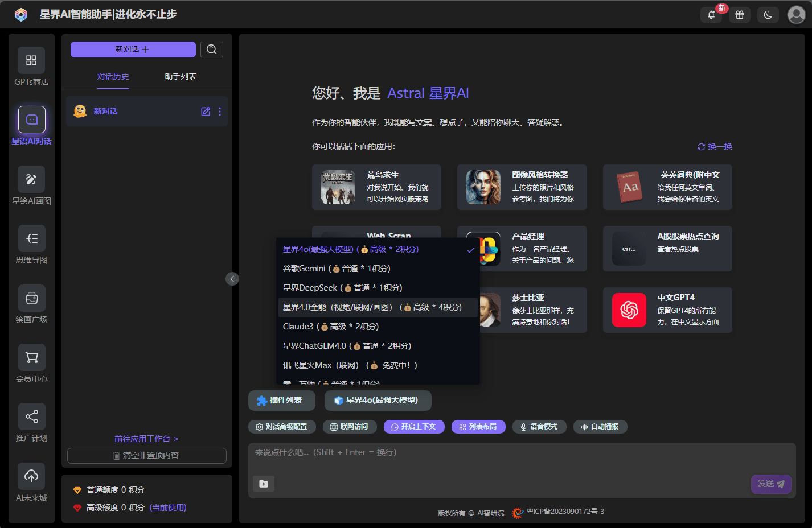Click the gift box icon in header
The height and width of the screenshot is (528, 812).
[x=740, y=15]
